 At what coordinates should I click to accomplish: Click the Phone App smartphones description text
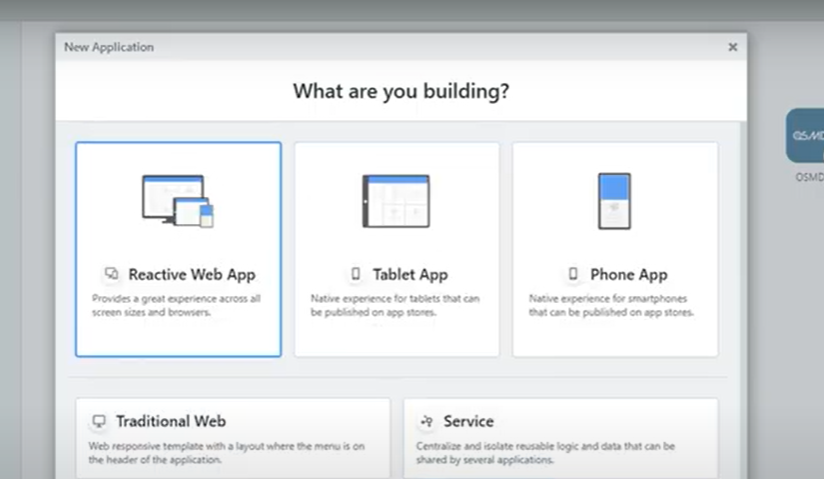611,305
